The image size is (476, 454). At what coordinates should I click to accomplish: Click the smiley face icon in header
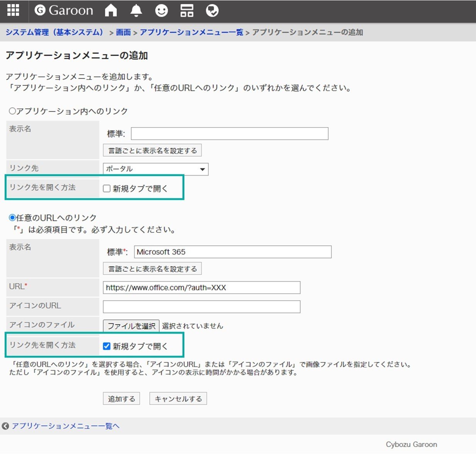pyautogui.click(x=161, y=10)
